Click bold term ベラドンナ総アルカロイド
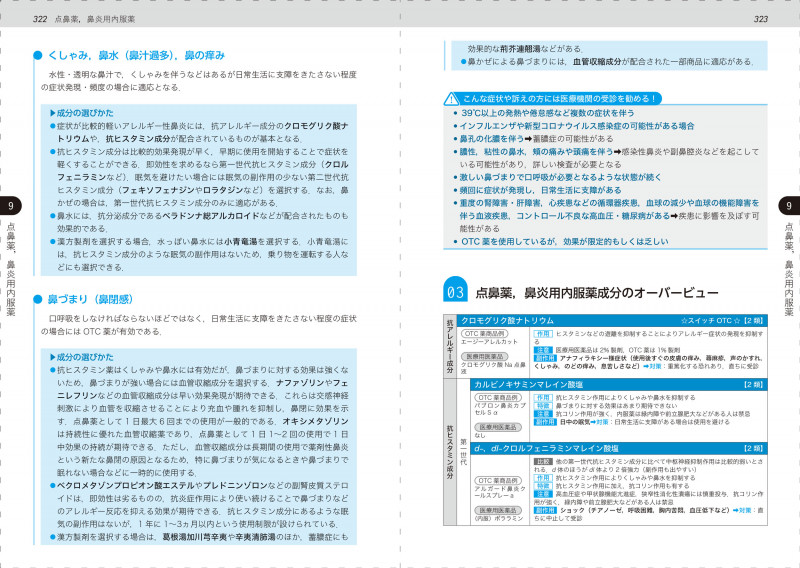This screenshot has height=568, width=800. pyautogui.click(x=211, y=216)
